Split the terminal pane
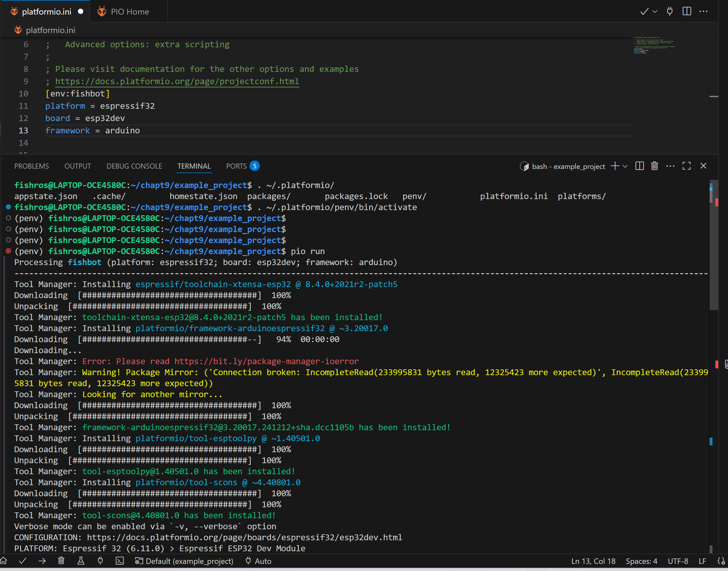Viewport: 728px width, 571px height. point(639,166)
